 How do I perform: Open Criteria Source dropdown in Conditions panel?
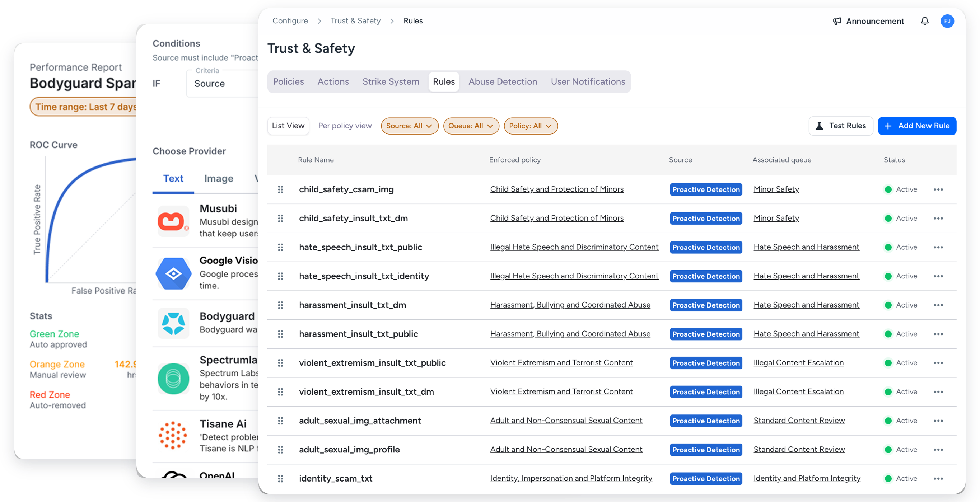223,83
